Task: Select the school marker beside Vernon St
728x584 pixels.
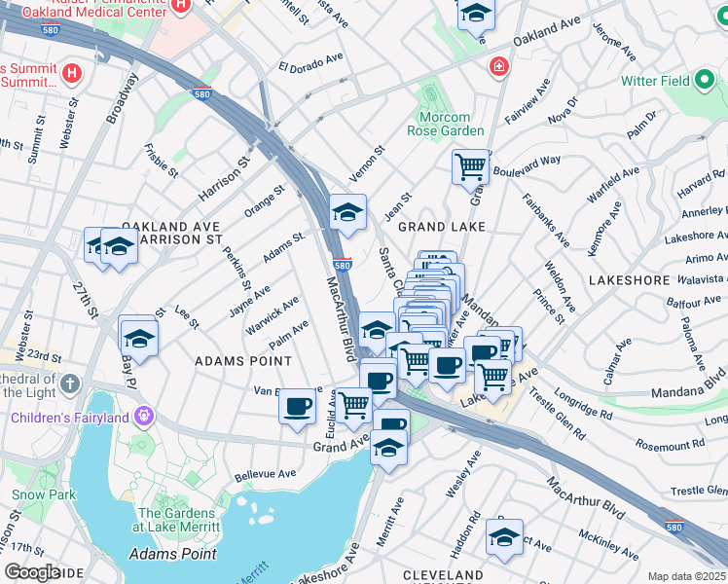Action: tap(348, 216)
